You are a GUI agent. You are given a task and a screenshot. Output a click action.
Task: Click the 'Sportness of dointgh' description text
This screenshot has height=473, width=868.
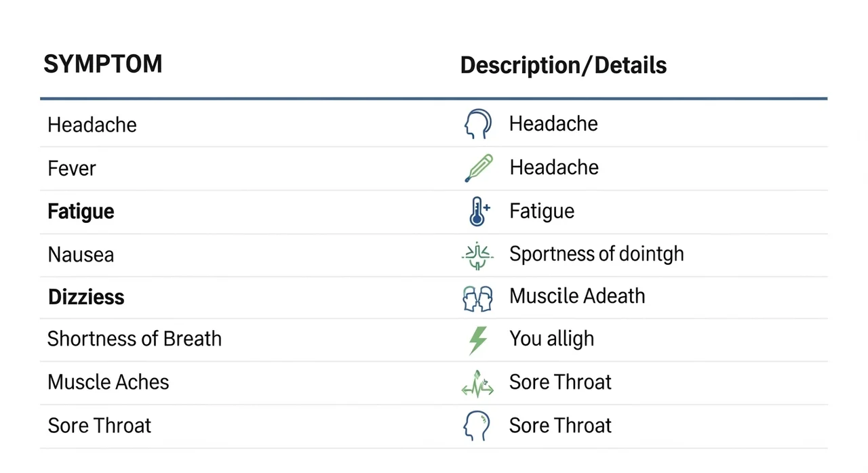point(596,254)
